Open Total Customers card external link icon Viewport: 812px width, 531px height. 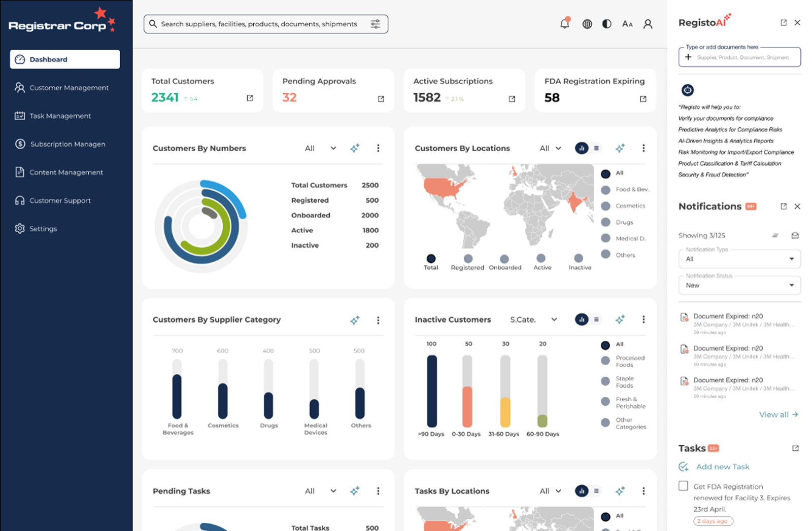pyautogui.click(x=250, y=98)
